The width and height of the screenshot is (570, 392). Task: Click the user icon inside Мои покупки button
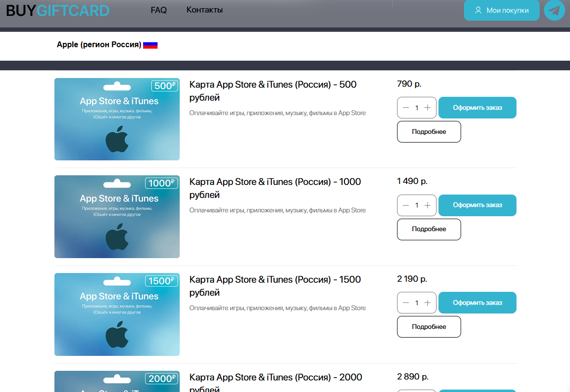478,10
